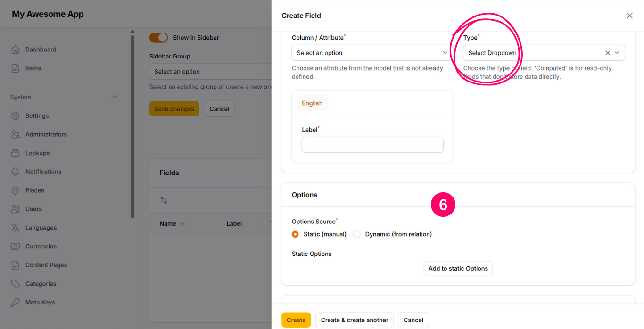644x329 pixels.
Task: Select the Dynamic (from relation) radio option
Action: (357, 234)
